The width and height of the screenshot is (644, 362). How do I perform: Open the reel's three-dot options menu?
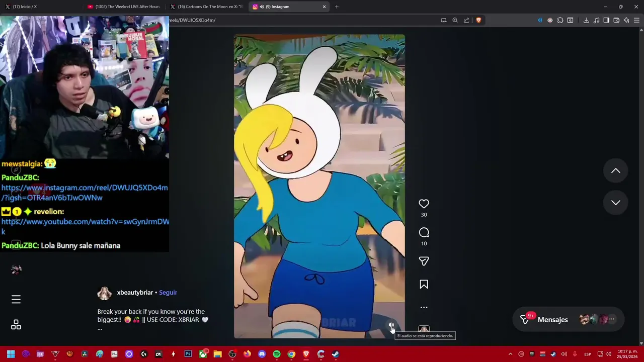424,307
